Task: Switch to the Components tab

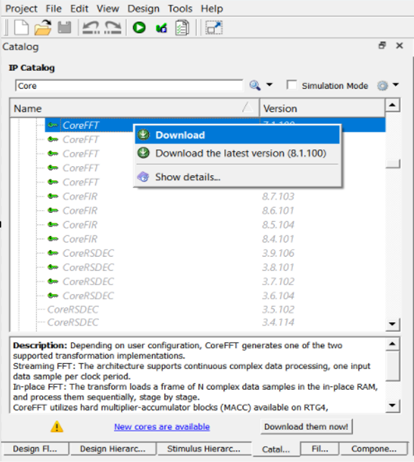Action: 374,449
